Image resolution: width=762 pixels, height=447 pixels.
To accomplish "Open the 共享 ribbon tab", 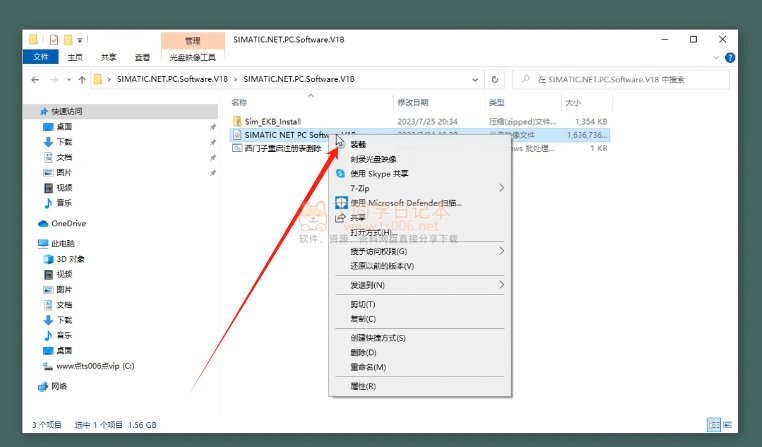I will click(108, 57).
